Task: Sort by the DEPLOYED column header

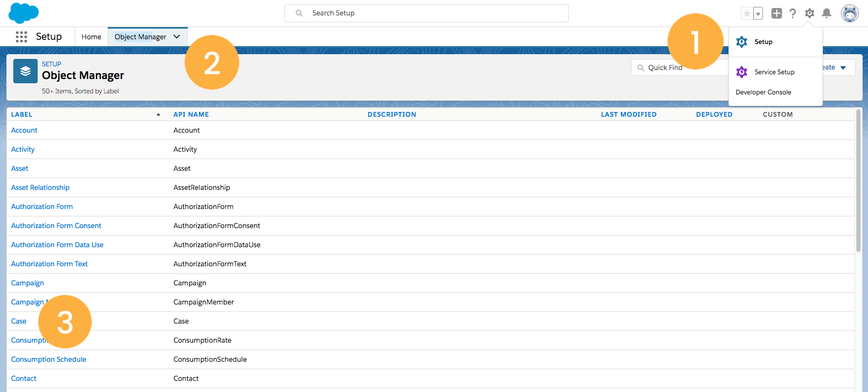Action: point(714,115)
